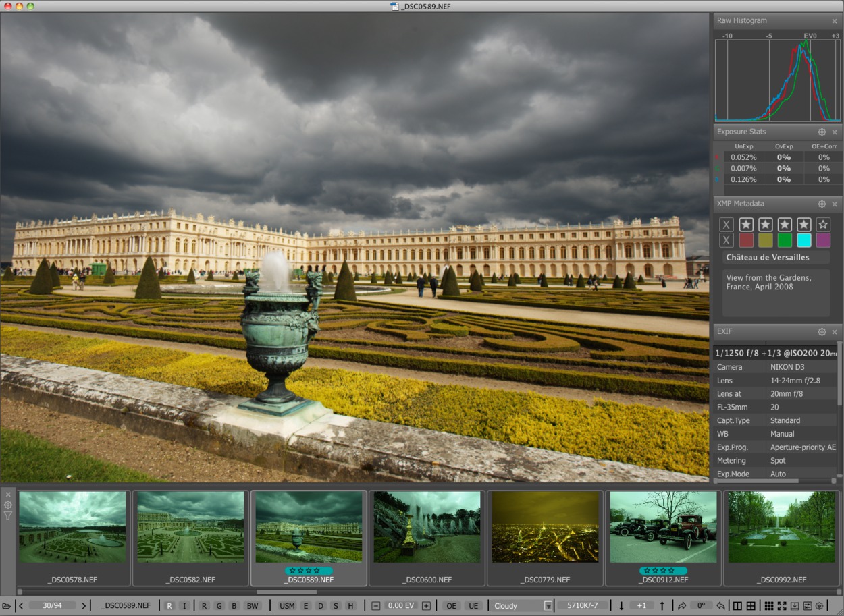Toggle the USM sharpening button
The height and width of the screenshot is (616, 844).
[287, 606]
